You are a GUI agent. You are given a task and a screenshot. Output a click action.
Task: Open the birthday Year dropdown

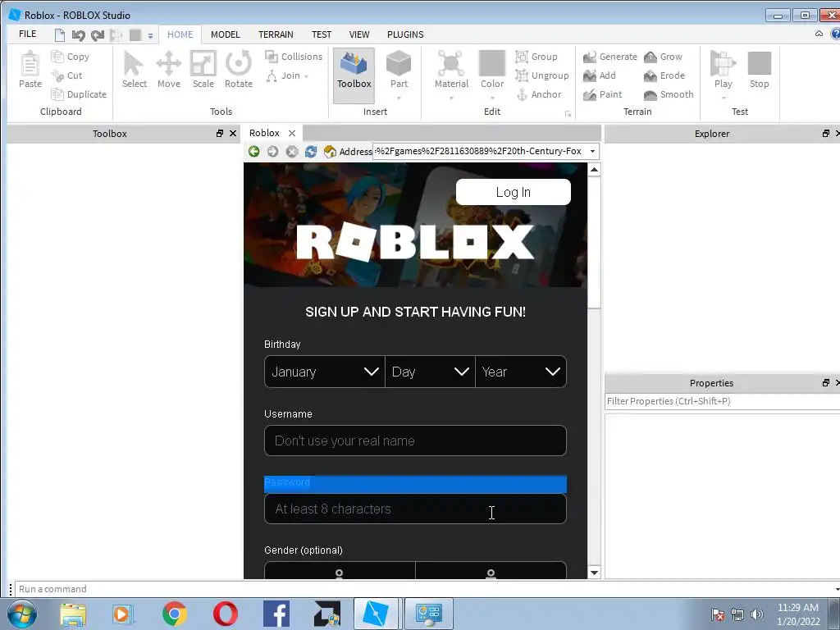point(521,372)
